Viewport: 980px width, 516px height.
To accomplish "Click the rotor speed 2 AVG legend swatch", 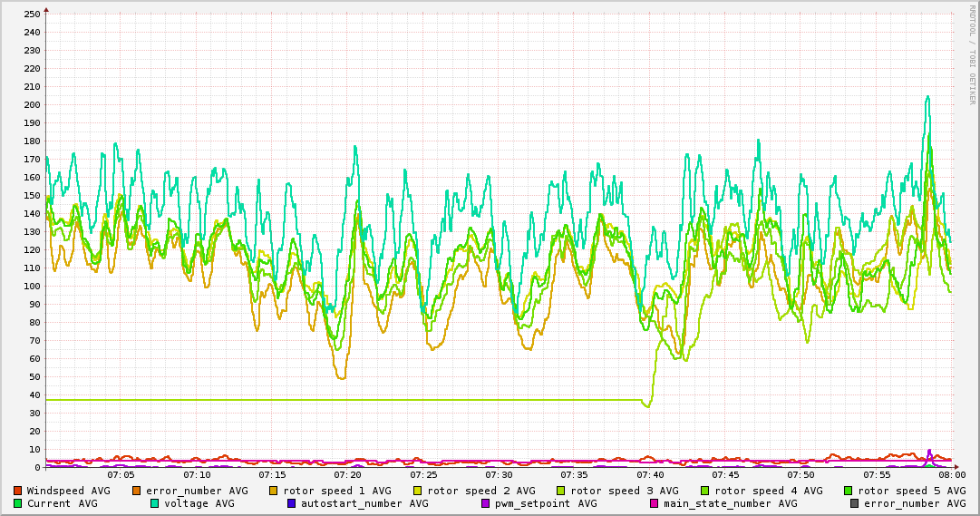I will 418,491.
